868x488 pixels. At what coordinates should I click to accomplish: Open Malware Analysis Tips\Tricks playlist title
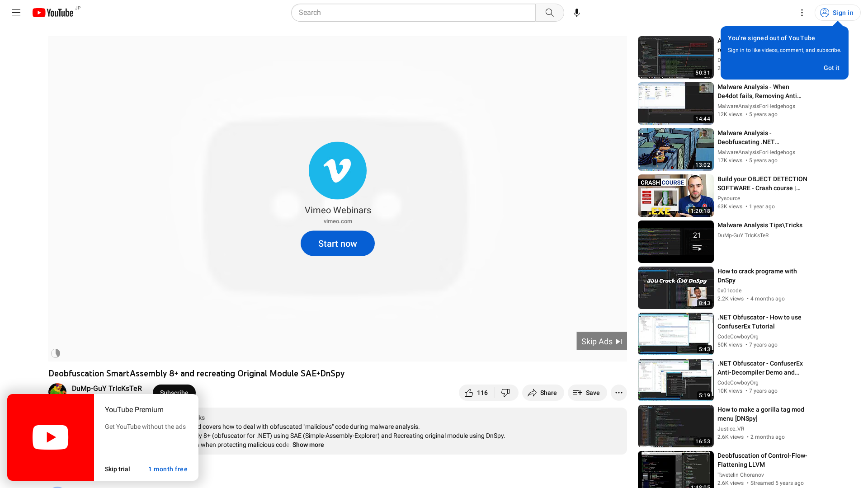point(759,225)
